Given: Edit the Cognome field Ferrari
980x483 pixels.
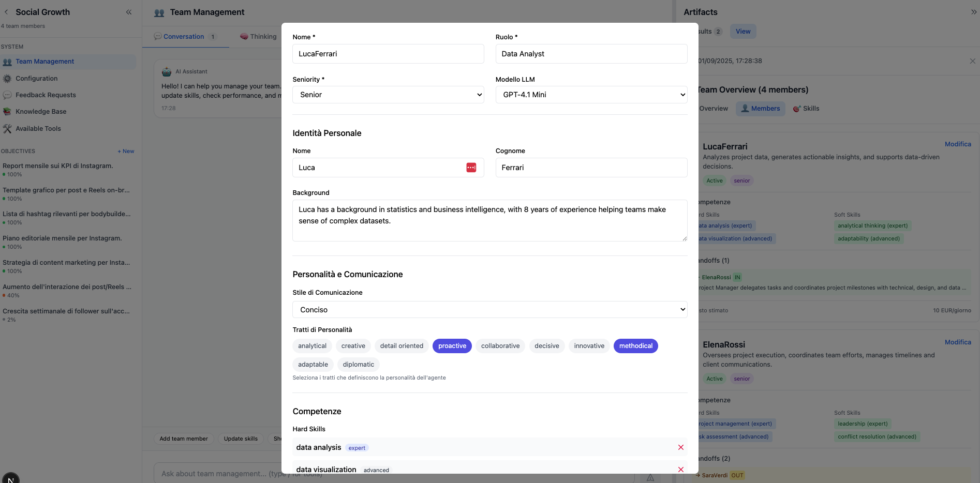Looking at the screenshot, I should [x=591, y=168].
